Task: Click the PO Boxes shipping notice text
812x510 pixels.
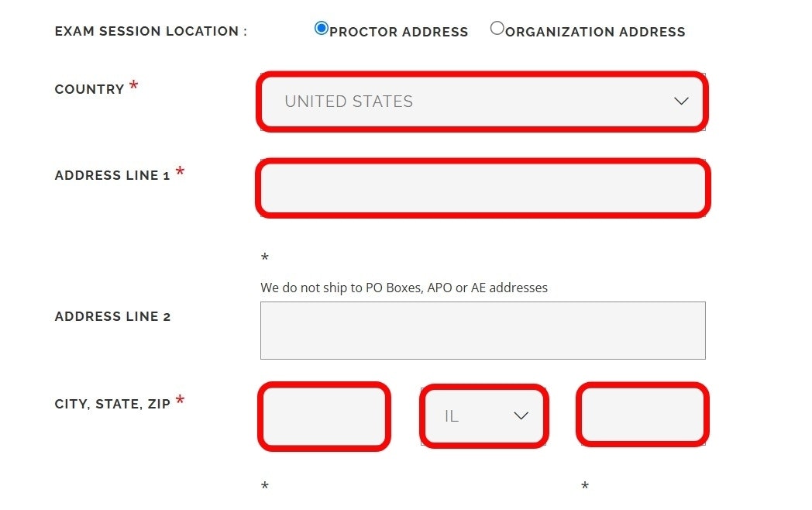Action: [x=404, y=288]
